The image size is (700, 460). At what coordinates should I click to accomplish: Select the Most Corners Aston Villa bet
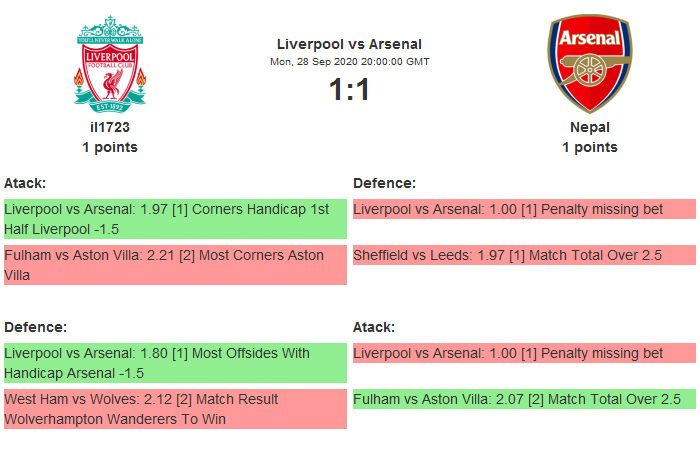click(174, 265)
